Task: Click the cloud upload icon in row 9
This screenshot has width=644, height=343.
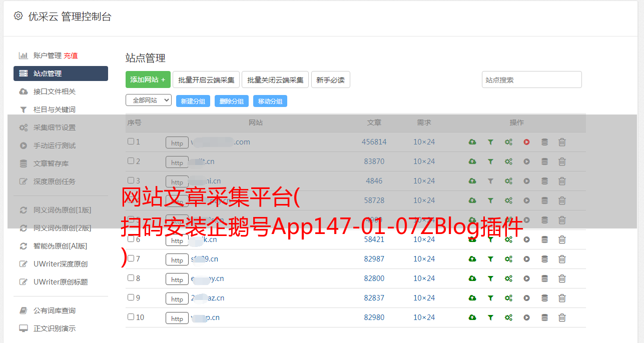Action: 472,298
